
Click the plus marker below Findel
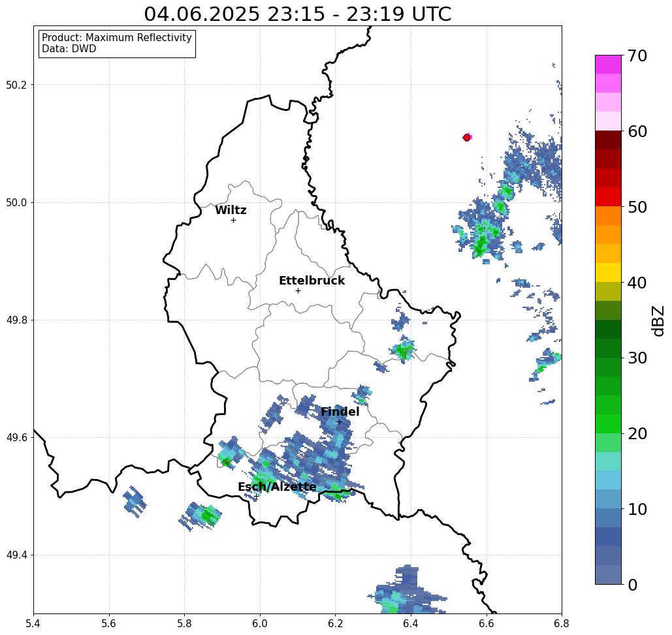[338, 422]
